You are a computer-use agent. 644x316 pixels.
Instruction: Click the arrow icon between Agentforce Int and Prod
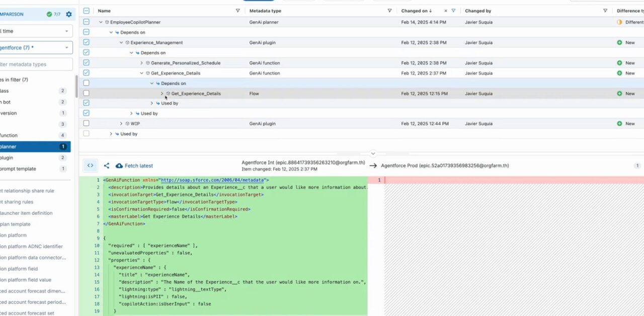pos(373,166)
